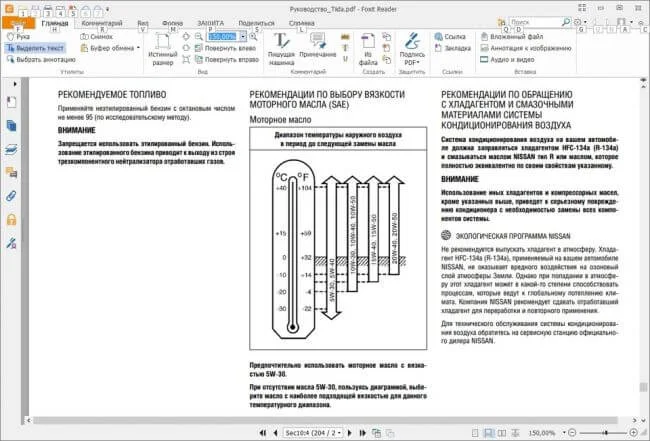Open the security panel lock icon
Screen dimensions: 650x441
point(11,220)
